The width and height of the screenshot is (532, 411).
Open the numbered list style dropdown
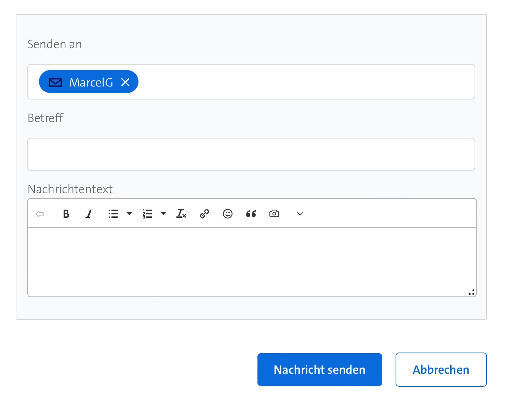pyautogui.click(x=163, y=214)
